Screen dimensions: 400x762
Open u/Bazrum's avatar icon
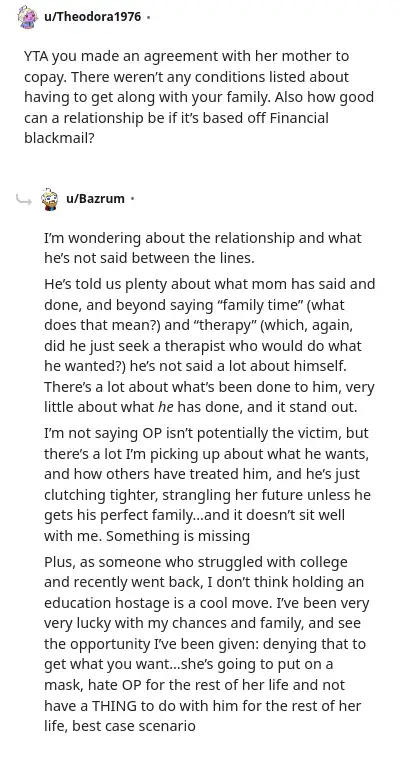click(50, 199)
